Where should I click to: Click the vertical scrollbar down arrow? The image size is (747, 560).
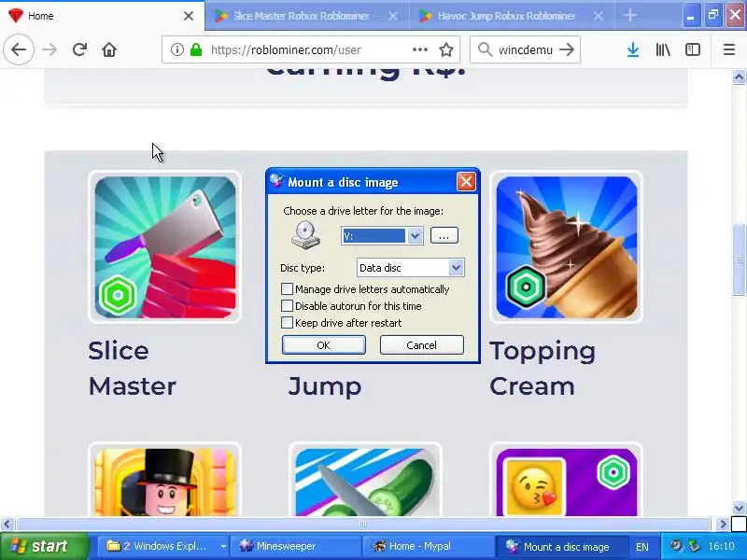coord(739,508)
